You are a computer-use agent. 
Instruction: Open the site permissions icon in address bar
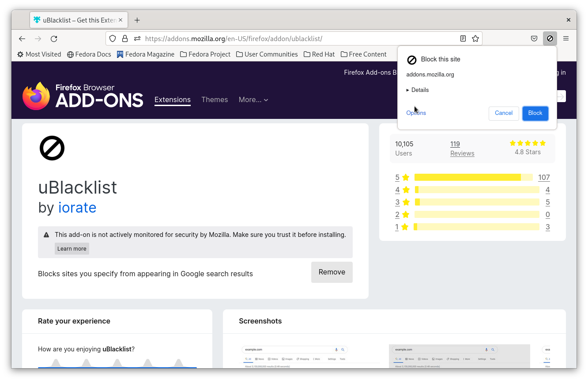pyautogui.click(x=137, y=38)
